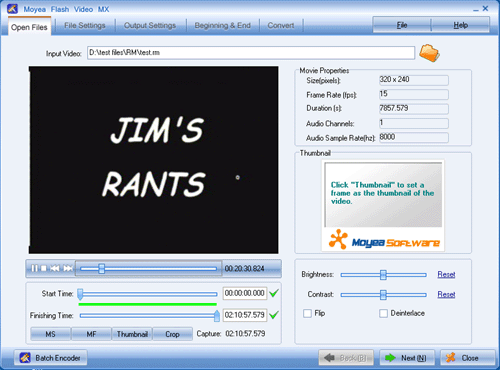
Task: Click the Next (N) button
Action: click(x=407, y=358)
